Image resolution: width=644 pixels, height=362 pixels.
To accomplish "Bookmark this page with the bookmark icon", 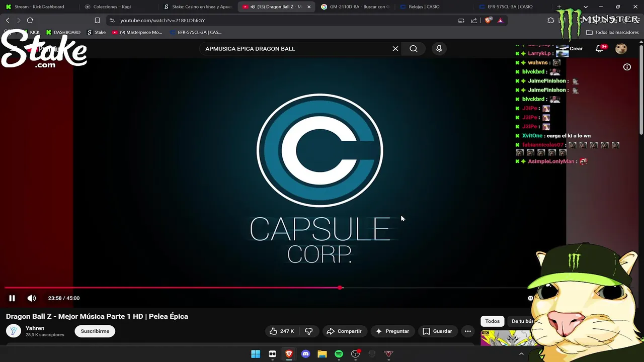I will (97, 20).
